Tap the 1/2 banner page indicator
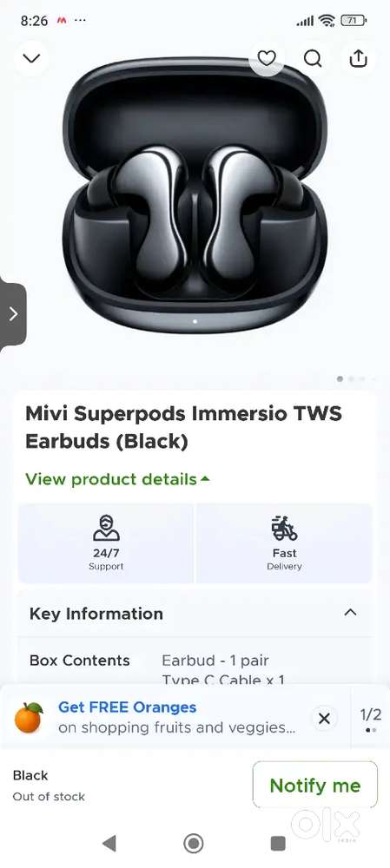This screenshot has height=868, width=390. 371,719
